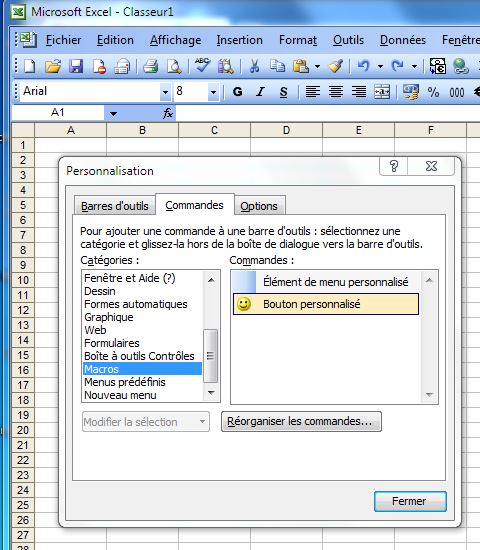
Task: Select Bouton personnalisé smiley command
Action: coord(326,304)
